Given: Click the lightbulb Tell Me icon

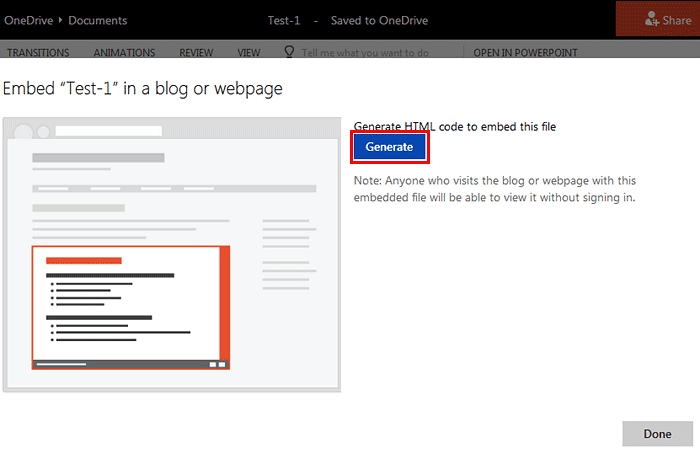Looking at the screenshot, I should pos(289,52).
